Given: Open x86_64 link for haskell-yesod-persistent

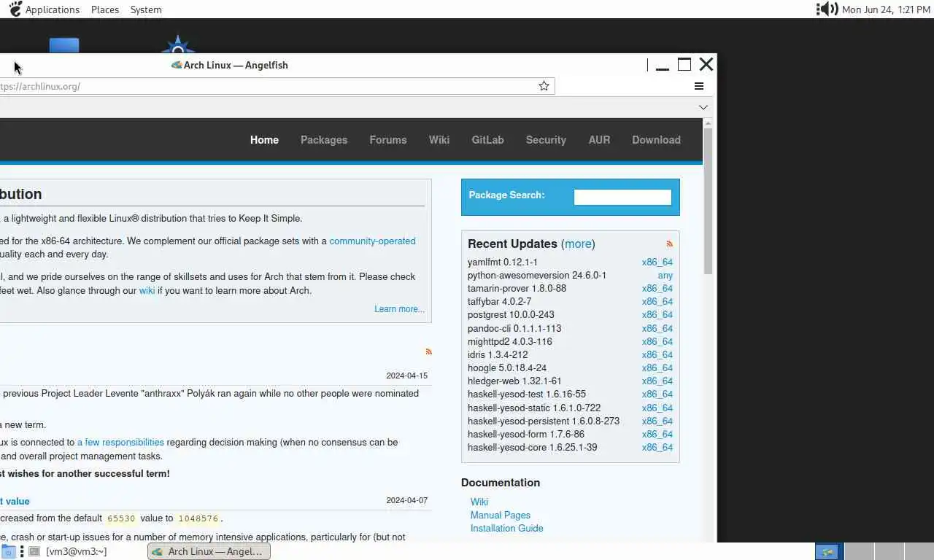Looking at the screenshot, I should tap(657, 421).
